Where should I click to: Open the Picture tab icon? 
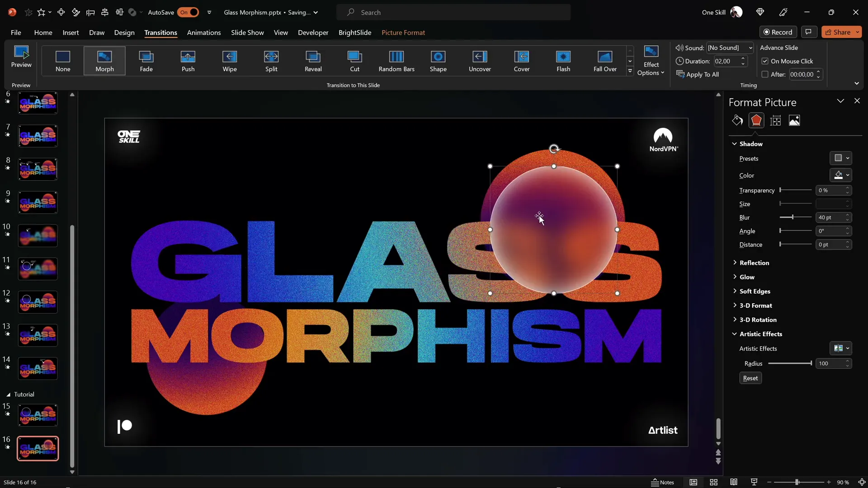(794, 120)
